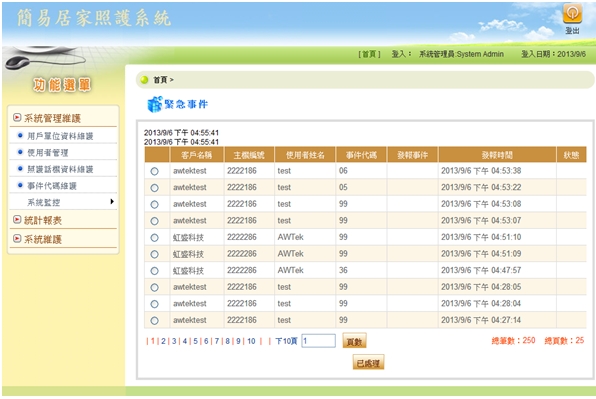The width and height of the screenshot is (596, 399).
Task: Go to page 3 link
Action: 174,341
